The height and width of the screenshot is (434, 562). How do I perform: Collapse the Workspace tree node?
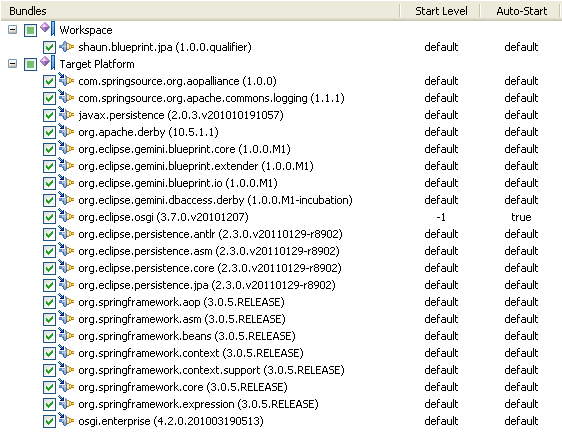pyautogui.click(x=13, y=30)
